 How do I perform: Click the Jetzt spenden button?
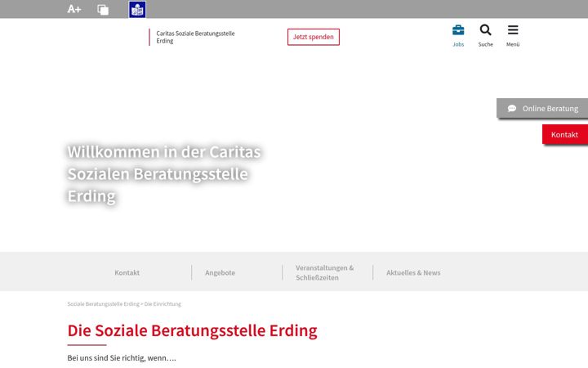pyautogui.click(x=314, y=37)
